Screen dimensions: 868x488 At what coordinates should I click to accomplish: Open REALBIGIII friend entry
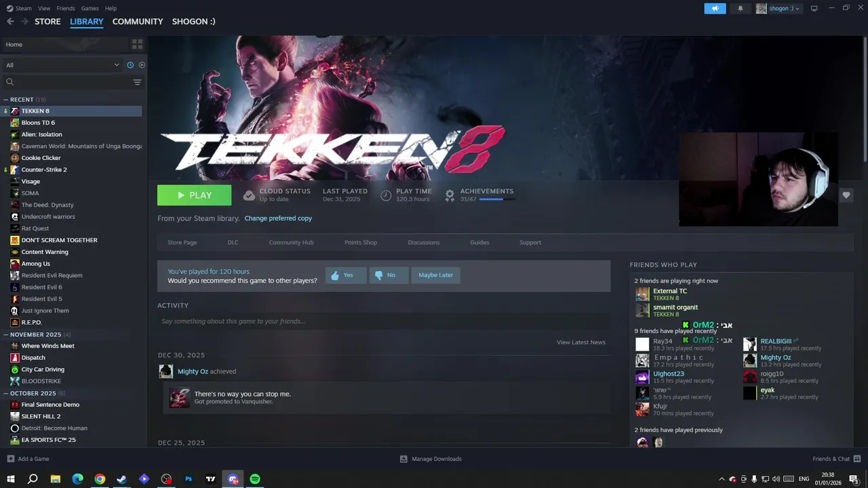click(783, 344)
